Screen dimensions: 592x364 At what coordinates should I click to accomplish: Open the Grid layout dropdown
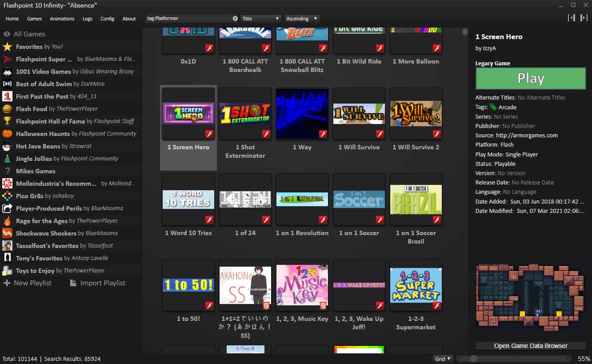click(443, 359)
